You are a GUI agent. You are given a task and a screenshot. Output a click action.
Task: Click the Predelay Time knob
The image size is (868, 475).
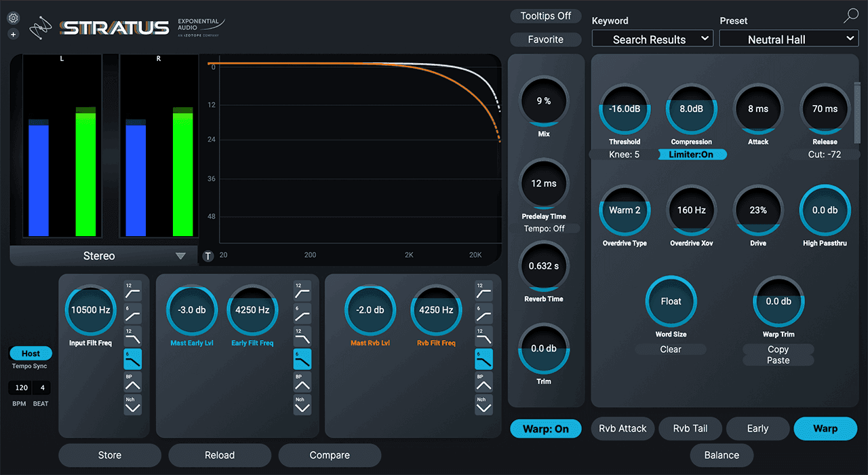pyautogui.click(x=544, y=183)
